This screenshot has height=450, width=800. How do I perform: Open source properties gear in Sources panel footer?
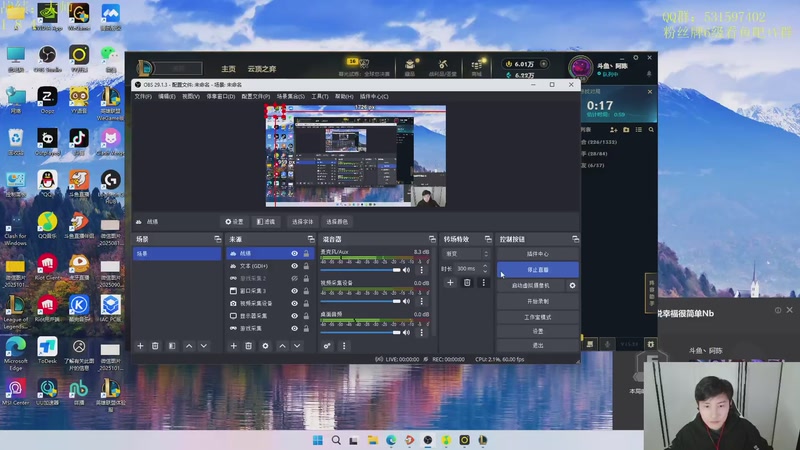[265, 346]
